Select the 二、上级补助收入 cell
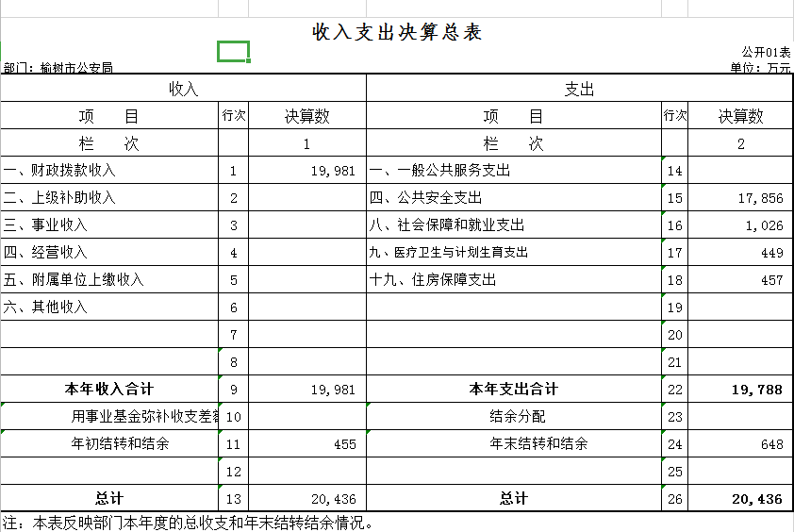The width and height of the screenshot is (794, 532). pos(59,198)
